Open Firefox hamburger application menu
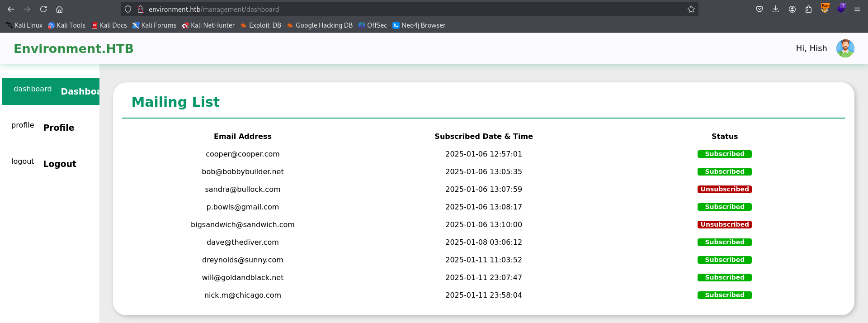 857,9
